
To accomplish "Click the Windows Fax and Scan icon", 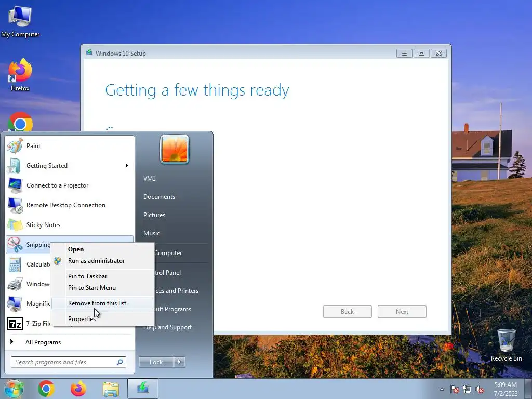I will [15, 284].
